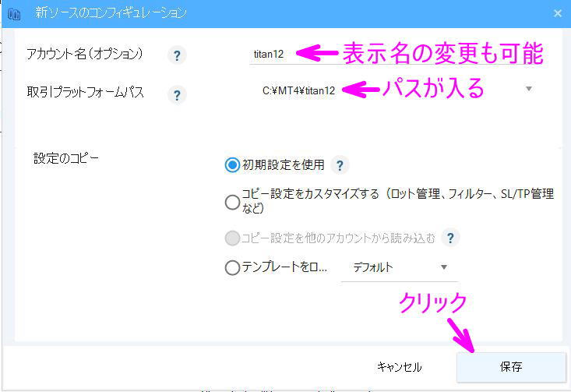The height and width of the screenshot is (392, 571).
Task: Select the テンプレートをロ... radio button
Action: pyautogui.click(x=232, y=267)
